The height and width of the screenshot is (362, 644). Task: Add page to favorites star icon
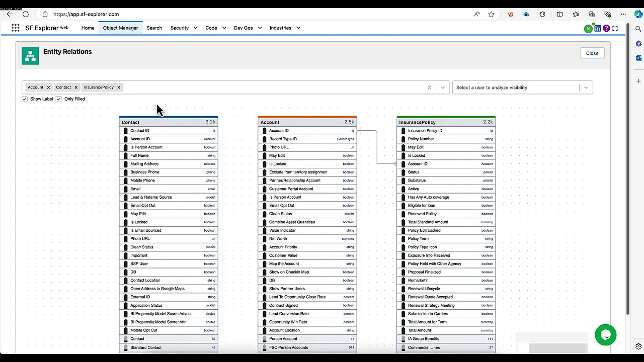pos(492,14)
